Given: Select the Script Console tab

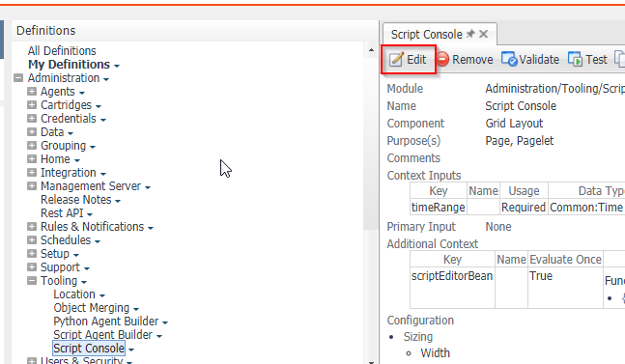Looking at the screenshot, I should (x=426, y=34).
